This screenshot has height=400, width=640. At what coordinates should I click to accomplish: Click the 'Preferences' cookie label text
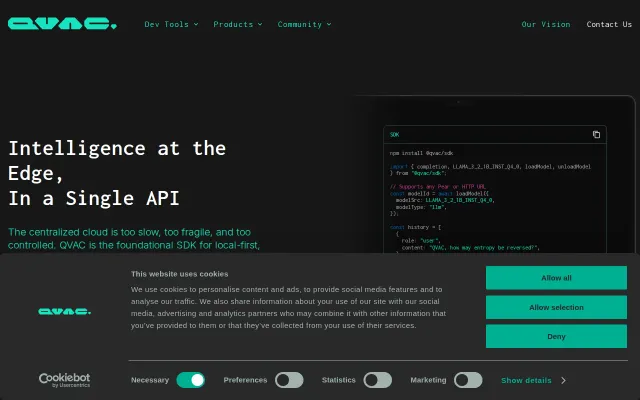pos(245,380)
